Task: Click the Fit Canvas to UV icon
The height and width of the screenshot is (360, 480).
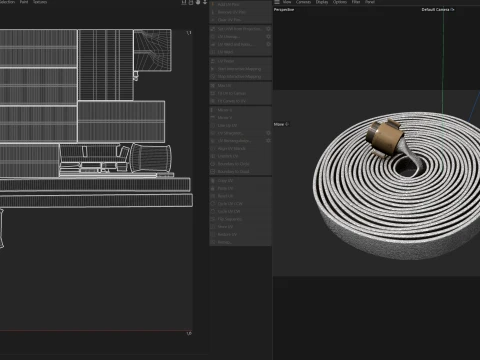Action: (x=213, y=101)
